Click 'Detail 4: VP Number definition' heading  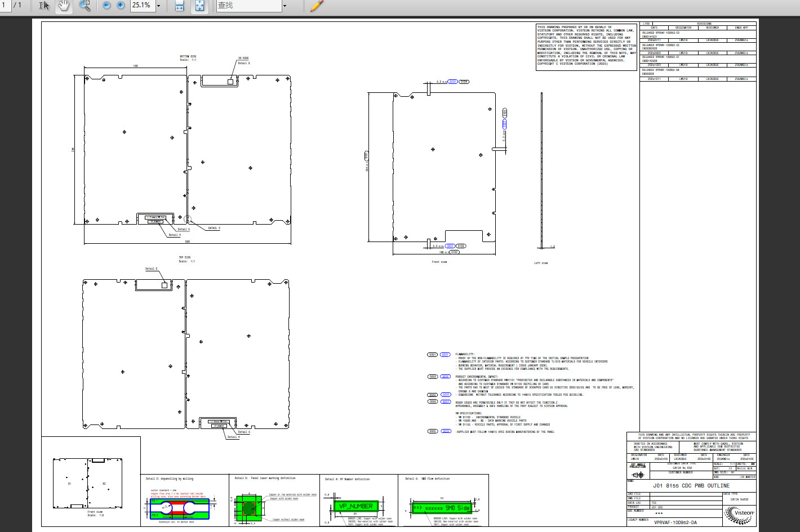(x=348, y=479)
